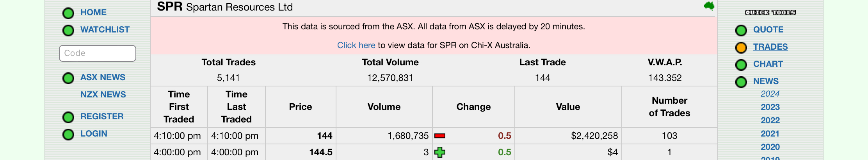Click the green bullet beside HOME
Image resolution: width=868 pixels, height=160 pixels.
click(68, 13)
